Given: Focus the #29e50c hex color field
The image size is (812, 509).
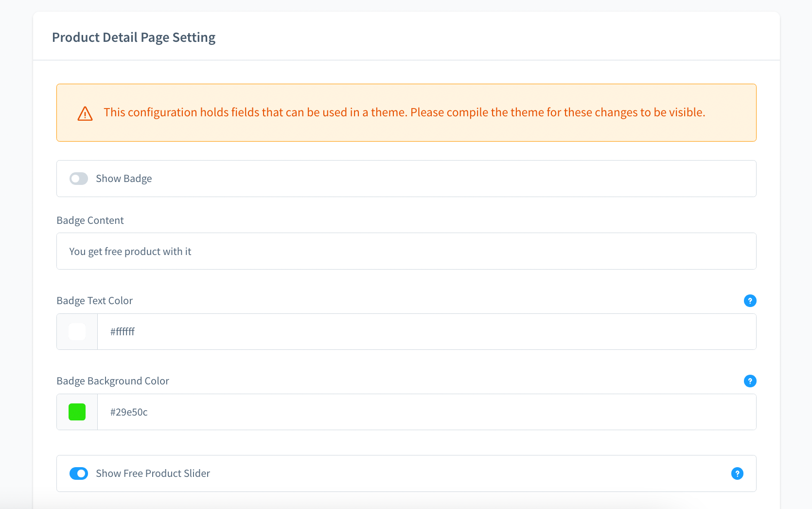Looking at the screenshot, I should point(426,412).
